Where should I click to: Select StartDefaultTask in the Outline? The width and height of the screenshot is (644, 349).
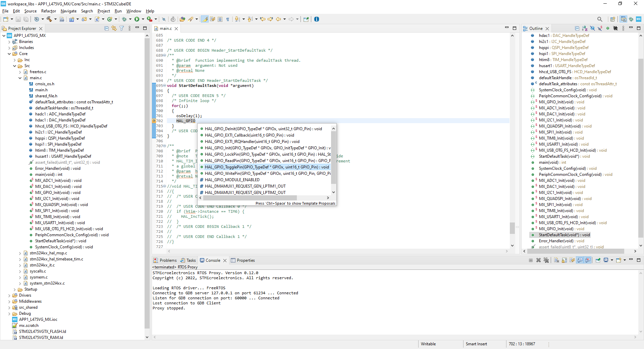[x=564, y=235]
